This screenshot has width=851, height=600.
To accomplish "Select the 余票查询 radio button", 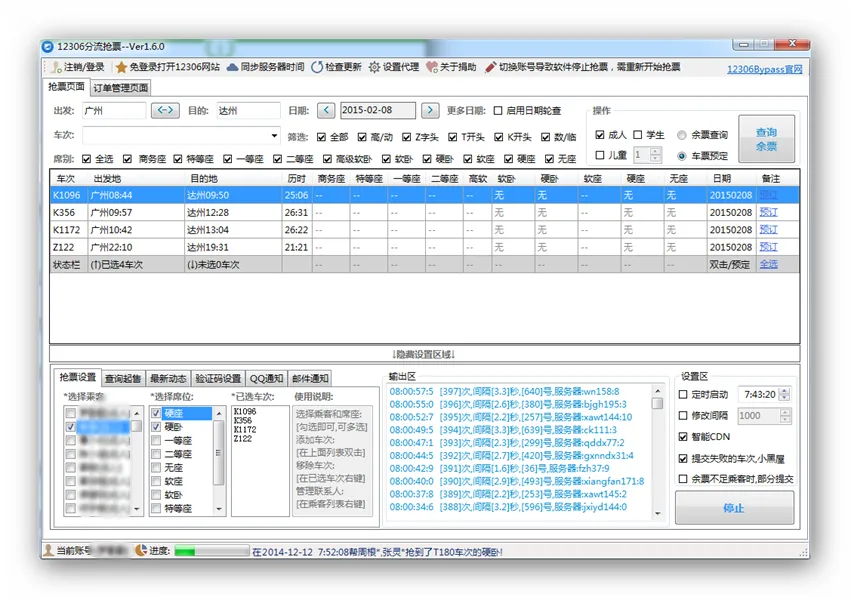I will pos(682,135).
